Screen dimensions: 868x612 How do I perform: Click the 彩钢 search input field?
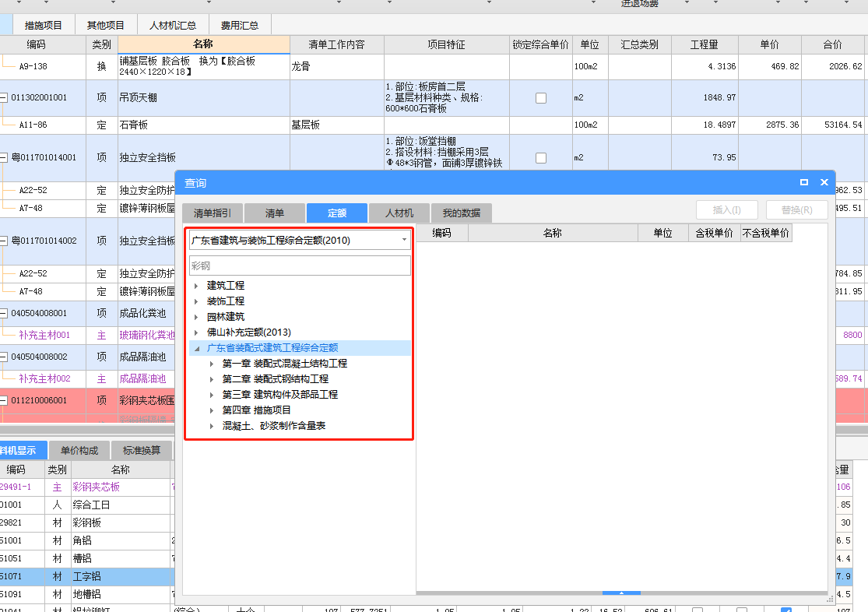(300, 266)
